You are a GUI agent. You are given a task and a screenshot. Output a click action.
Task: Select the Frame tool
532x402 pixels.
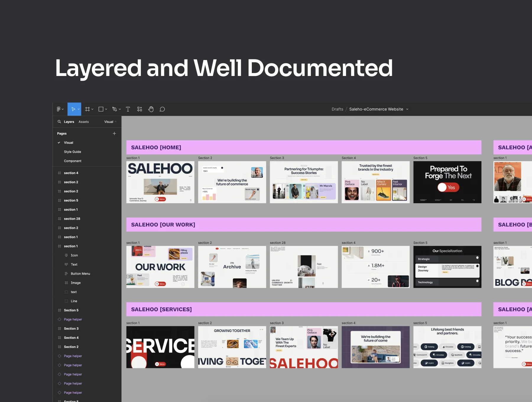(87, 109)
